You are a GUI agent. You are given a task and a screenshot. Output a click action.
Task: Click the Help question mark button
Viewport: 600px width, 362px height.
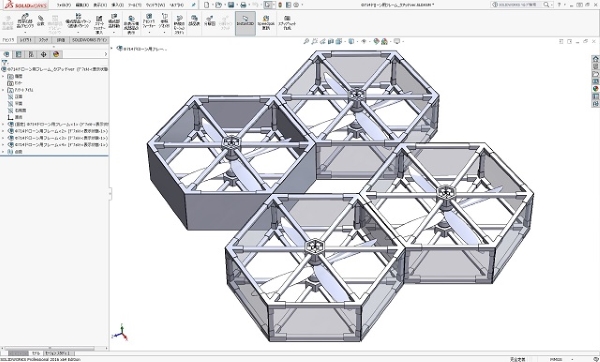click(x=559, y=5)
